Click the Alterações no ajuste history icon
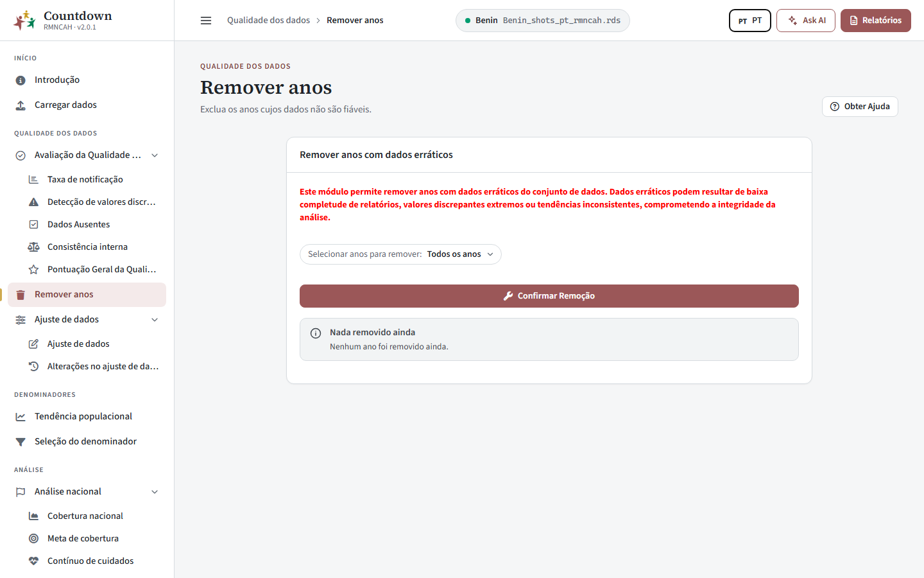The image size is (924, 578). tap(33, 367)
